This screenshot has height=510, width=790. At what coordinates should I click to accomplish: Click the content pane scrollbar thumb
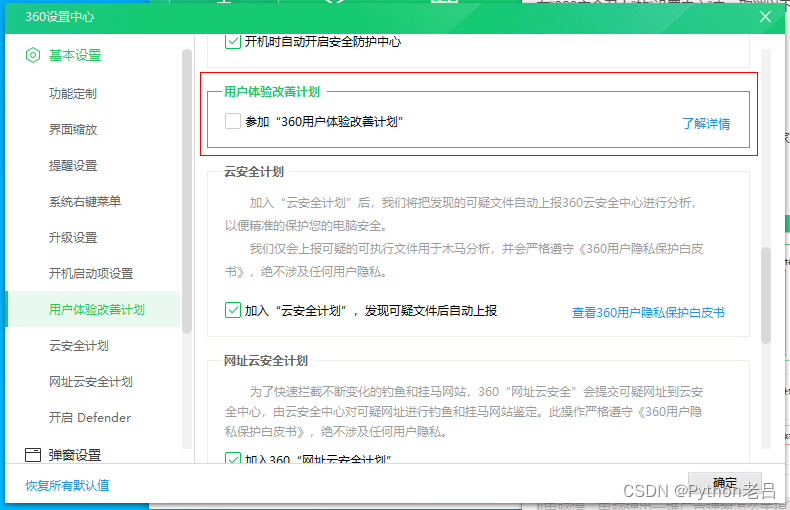(x=766, y=295)
